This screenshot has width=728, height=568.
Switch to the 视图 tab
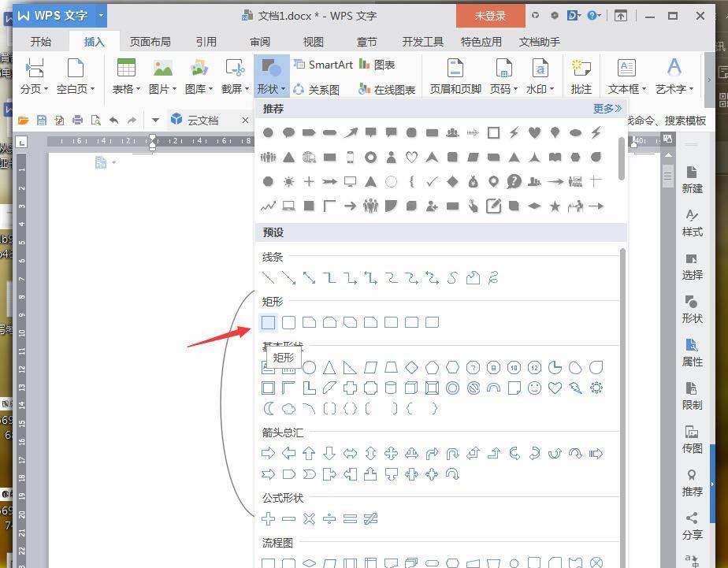pyautogui.click(x=313, y=42)
